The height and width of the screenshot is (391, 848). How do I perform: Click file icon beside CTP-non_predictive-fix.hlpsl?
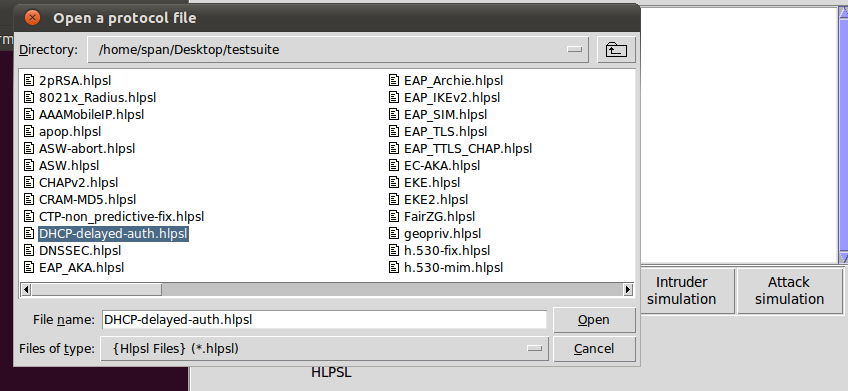(x=29, y=217)
